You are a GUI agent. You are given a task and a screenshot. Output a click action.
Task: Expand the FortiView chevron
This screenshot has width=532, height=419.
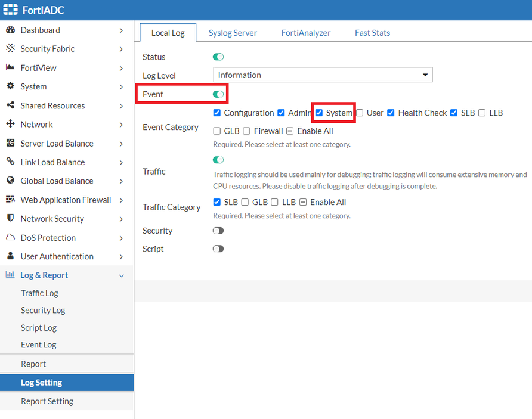(122, 68)
